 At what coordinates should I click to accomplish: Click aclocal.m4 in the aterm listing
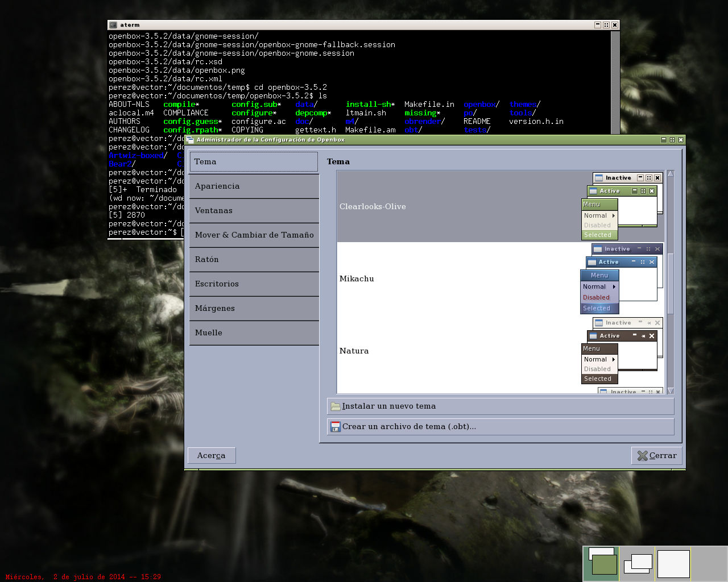pyautogui.click(x=131, y=113)
